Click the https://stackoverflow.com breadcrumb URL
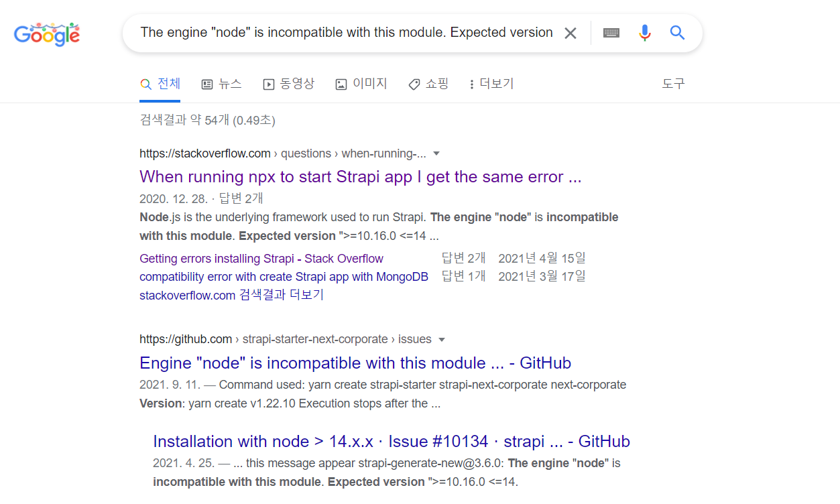Viewport: 840px width, 504px height. click(x=205, y=153)
